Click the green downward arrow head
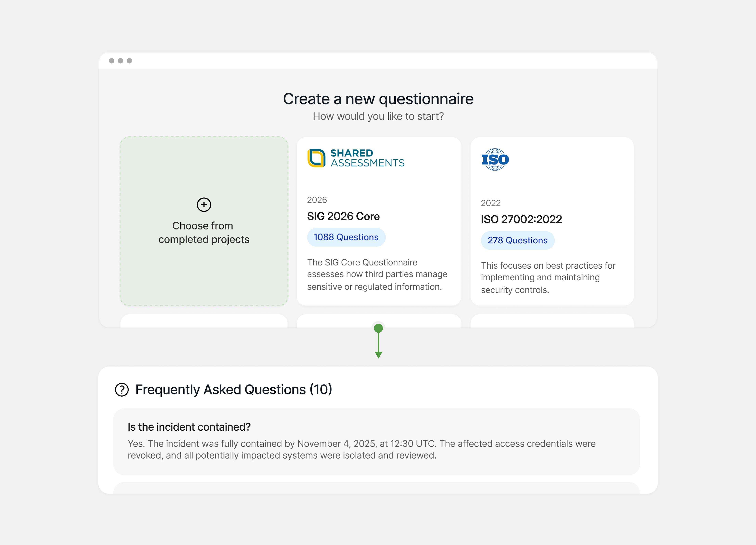The image size is (756, 545). (x=378, y=355)
